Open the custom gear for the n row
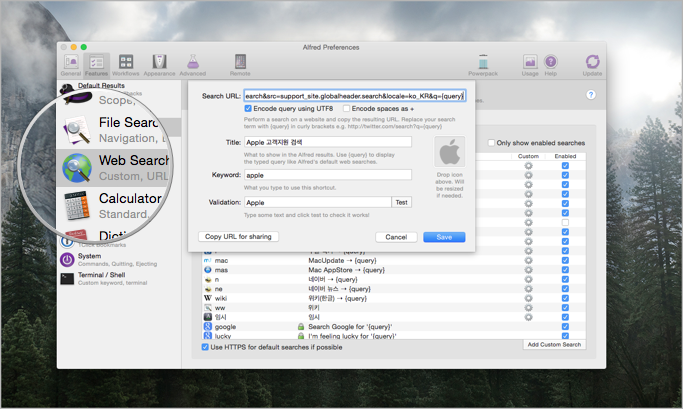Viewport: 683px width, 409px height. (528, 279)
